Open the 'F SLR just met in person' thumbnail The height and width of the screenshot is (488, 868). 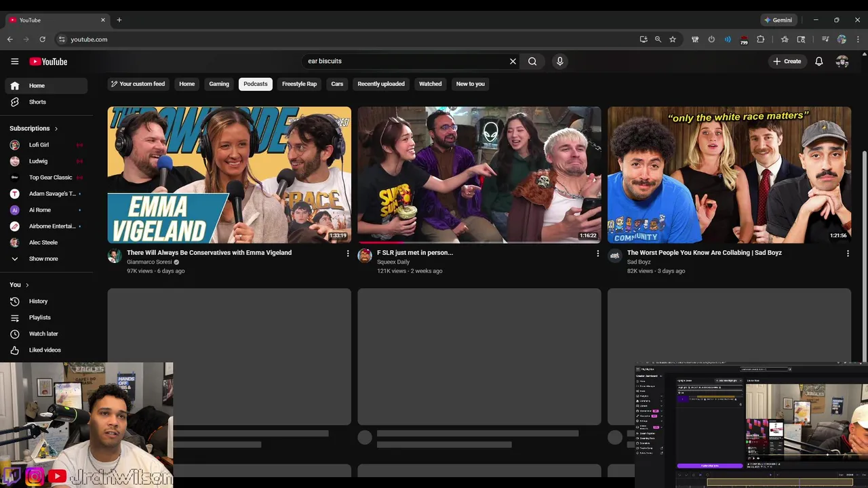[x=479, y=175]
